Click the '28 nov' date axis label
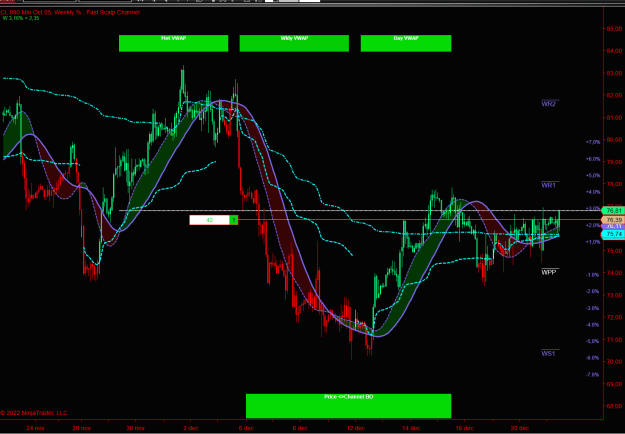Viewport: 625px width, 434px height. point(81,428)
